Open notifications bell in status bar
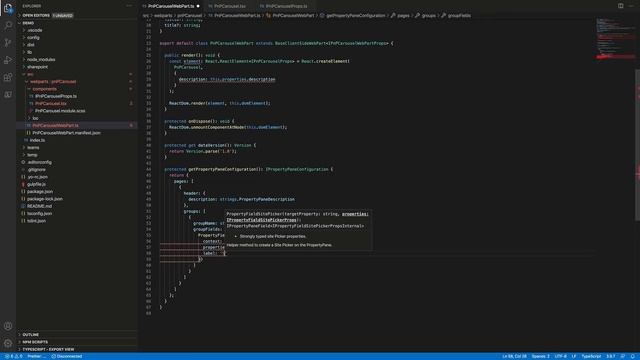The height and width of the screenshot is (360, 640). point(633,356)
